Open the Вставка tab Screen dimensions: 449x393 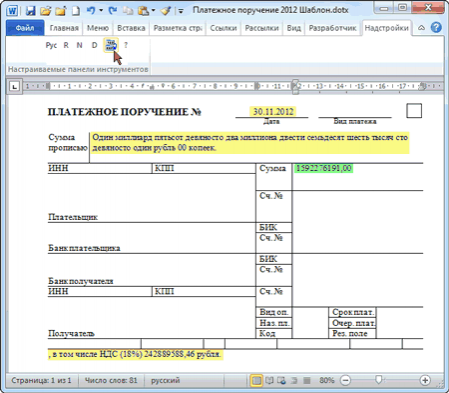(131, 28)
